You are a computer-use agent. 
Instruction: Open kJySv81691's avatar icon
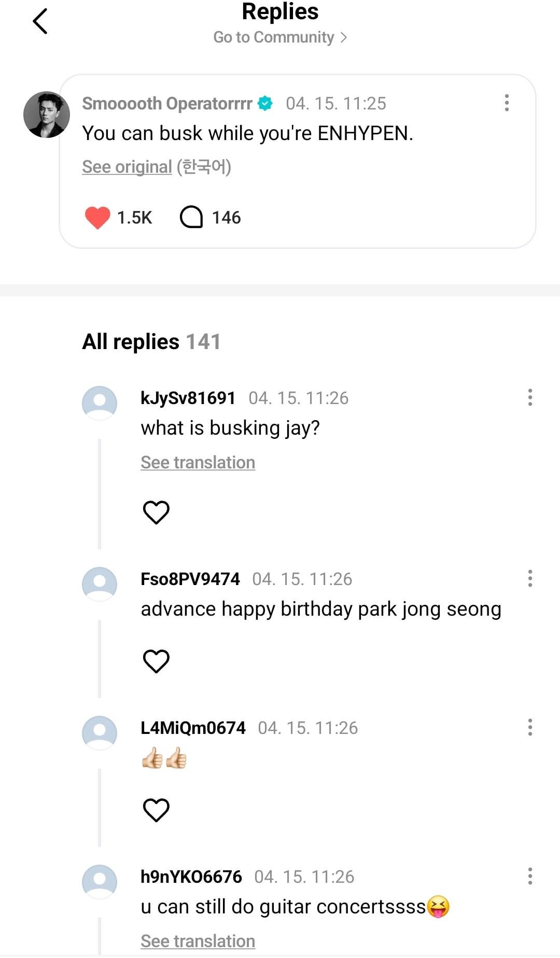pyautogui.click(x=100, y=403)
